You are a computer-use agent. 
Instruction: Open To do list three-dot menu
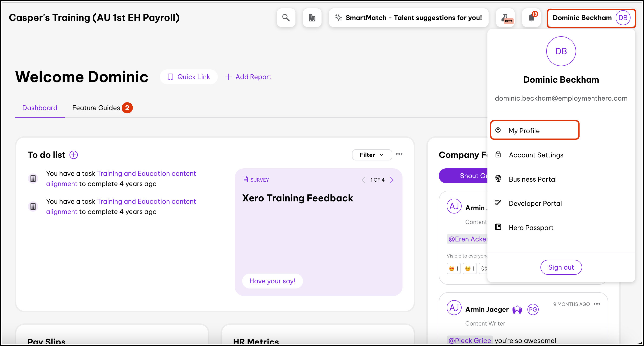pos(399,154)
